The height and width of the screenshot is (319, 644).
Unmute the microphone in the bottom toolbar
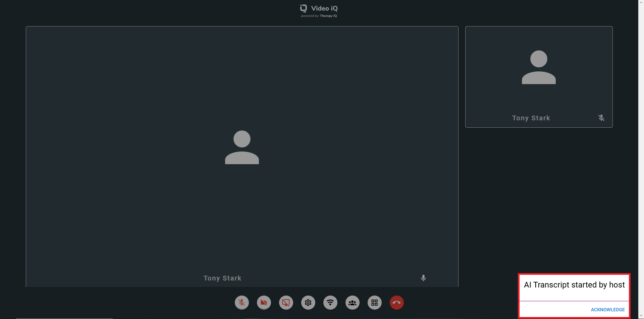pyautogui.click(x=242, y=303)
